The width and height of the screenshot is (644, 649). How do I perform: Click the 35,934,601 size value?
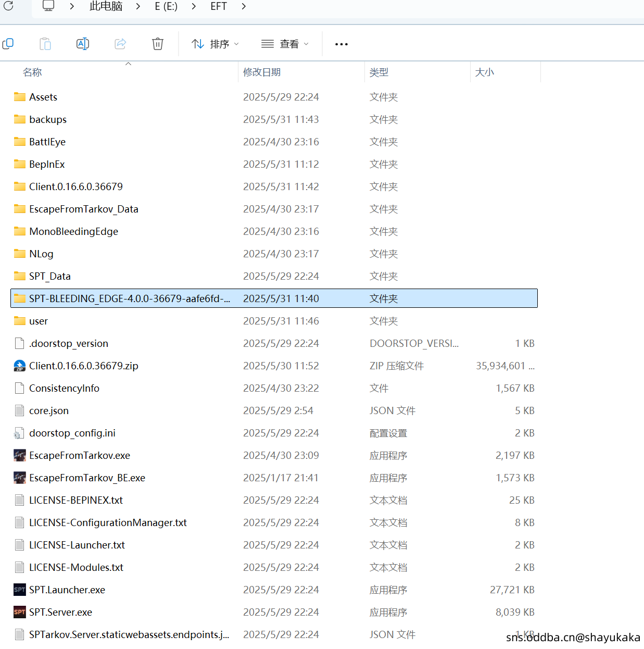click(x=506, y=366)
